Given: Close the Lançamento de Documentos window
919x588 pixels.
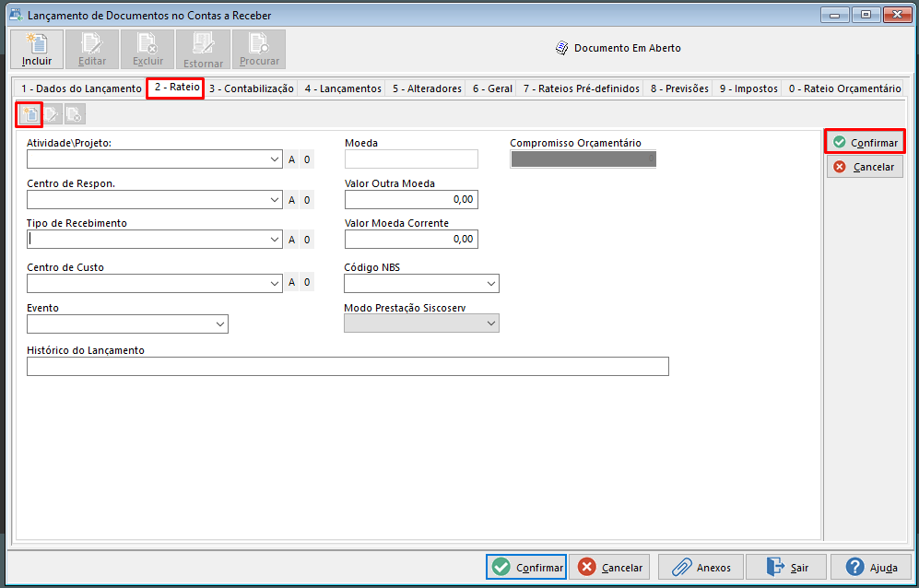Looking at the screenshot, I should 897,15.
